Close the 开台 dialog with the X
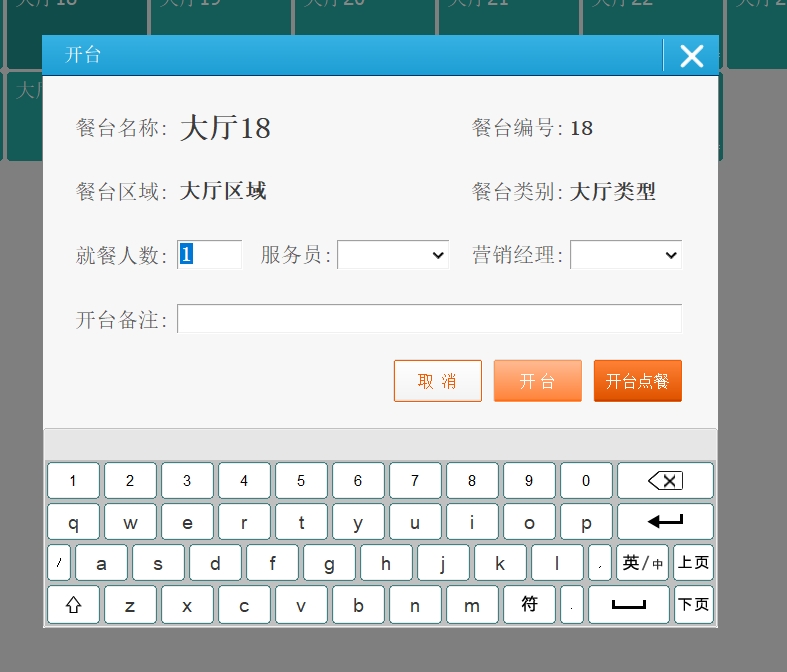Screen dimensions: 787x672 (691, 56)
